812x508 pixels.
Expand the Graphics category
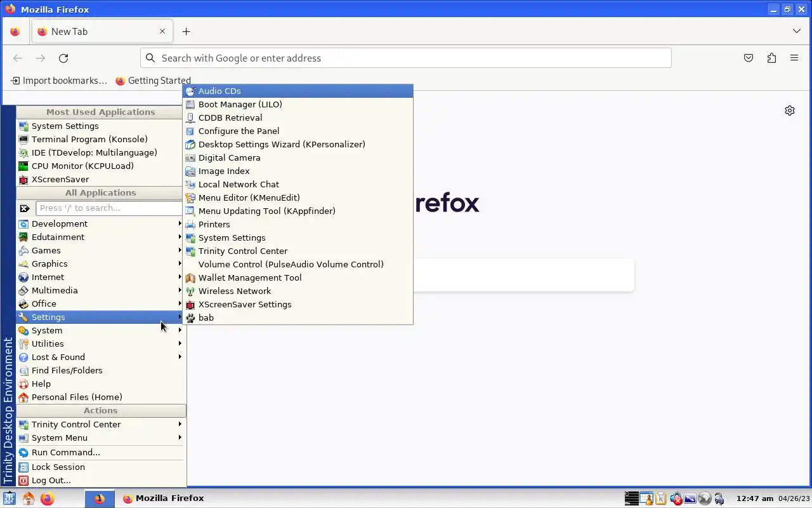tap(101, 264)
